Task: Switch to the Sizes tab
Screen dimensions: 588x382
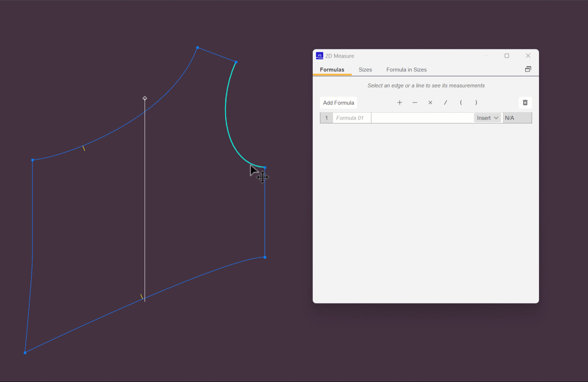Action: 365,70
